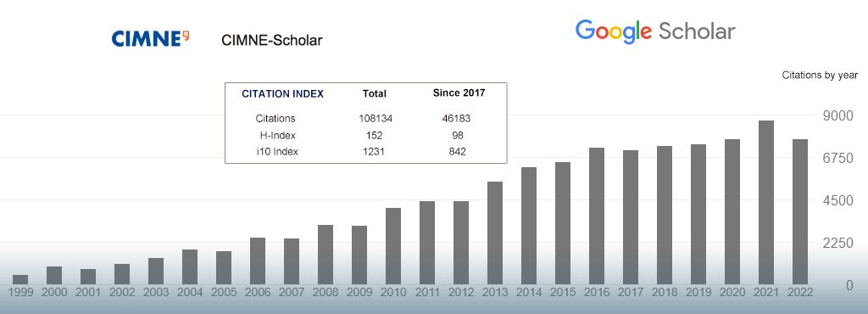Select the 46183 citations since 2017 value
Image resolution: width=868 pixels, height=314 pixels.
[457, 119]
